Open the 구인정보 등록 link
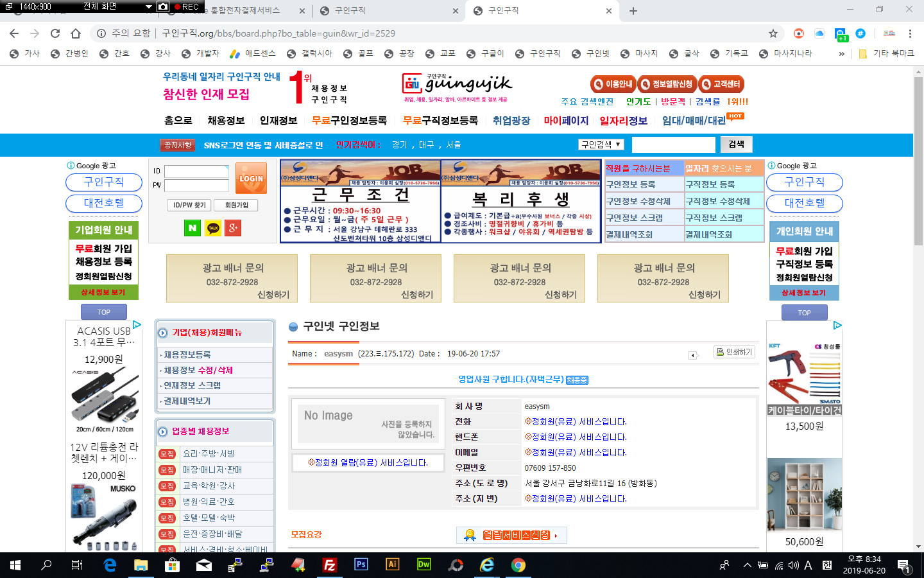Image resolution: width=924 pixels, height=578 pixels. coord(631,184)
